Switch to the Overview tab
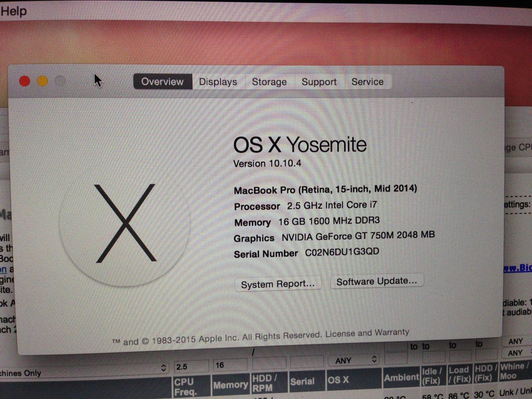This screenshot has width=532, height=399. tap(162, 81)
